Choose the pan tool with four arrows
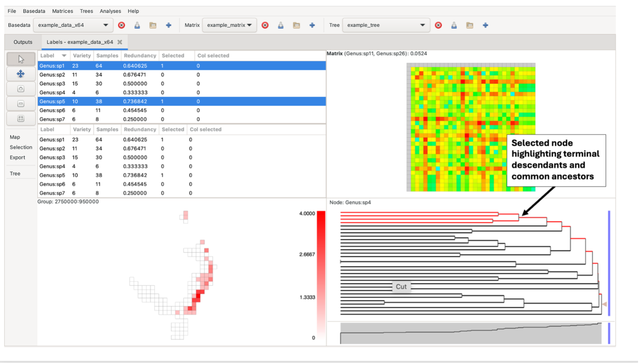The height and width of the screenshot is (364, 640). [21, 74]
